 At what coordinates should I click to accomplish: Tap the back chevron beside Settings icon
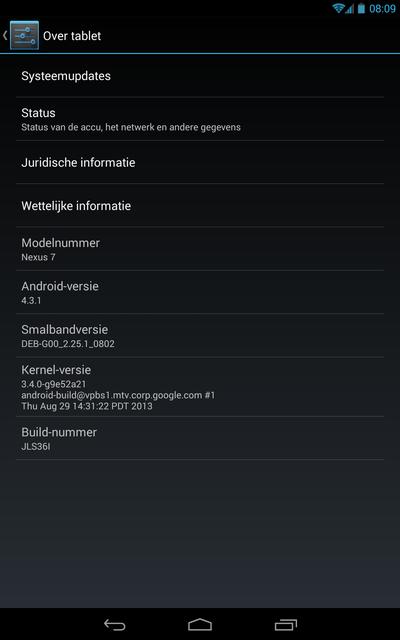[5, 36]
